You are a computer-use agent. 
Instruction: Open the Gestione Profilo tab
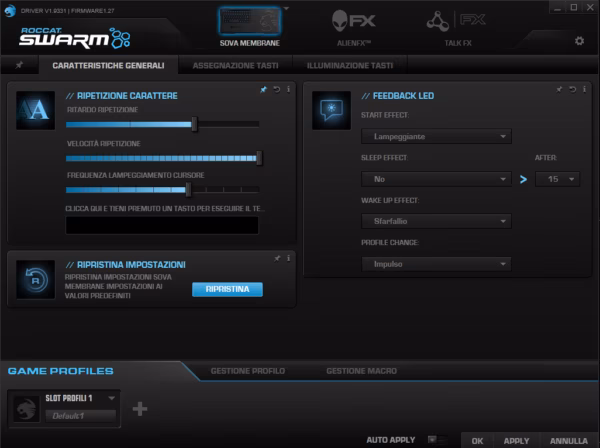tap(248, 371)
